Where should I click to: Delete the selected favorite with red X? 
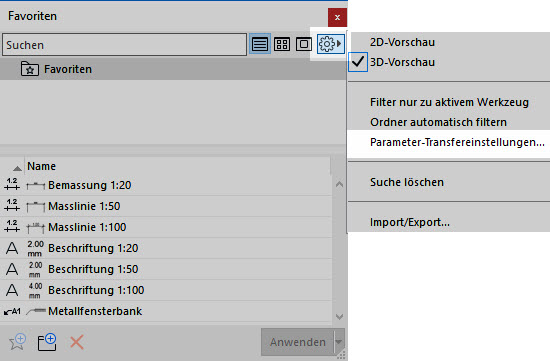[x=76, y=342]
